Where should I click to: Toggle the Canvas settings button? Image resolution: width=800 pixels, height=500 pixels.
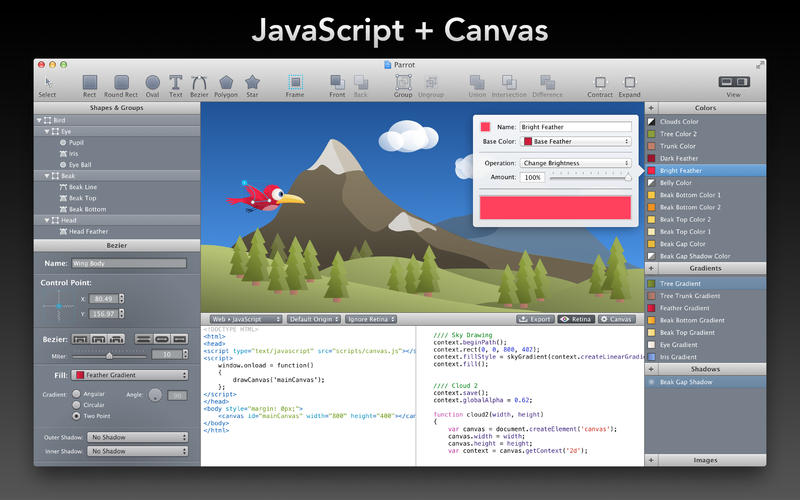point(616,319)
